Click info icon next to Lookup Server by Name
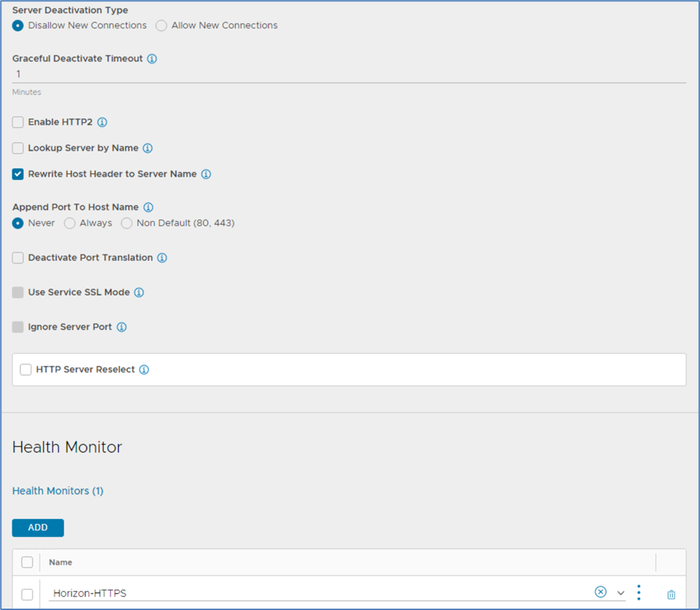This screenshot has width=700, height=610. [148, 149]
